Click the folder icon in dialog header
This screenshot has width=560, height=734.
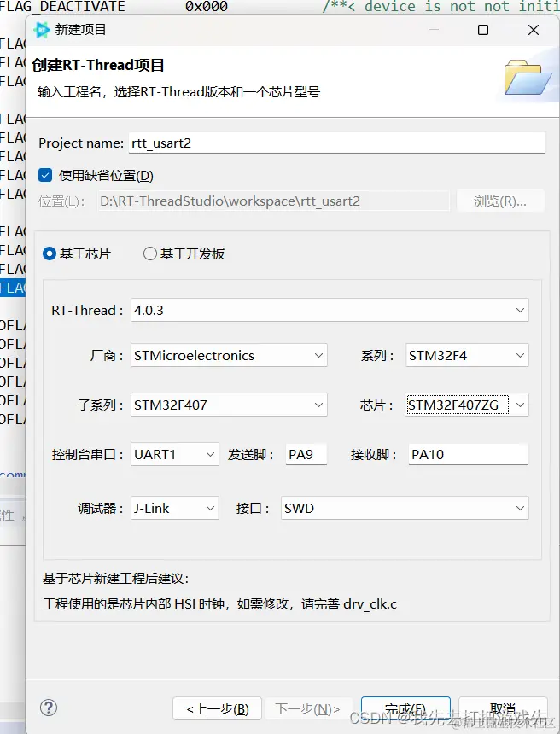click(x=528, y=77)
